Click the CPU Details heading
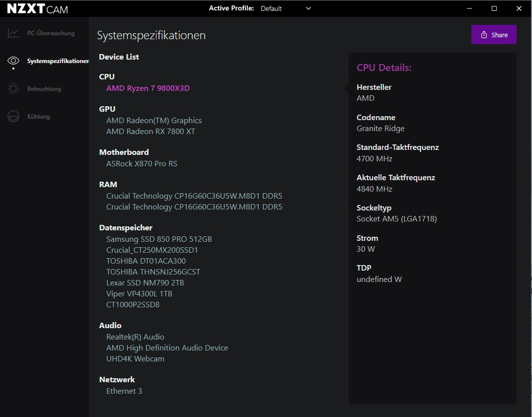This screenshot has height=417, width=532. click(x=384, y=68)
